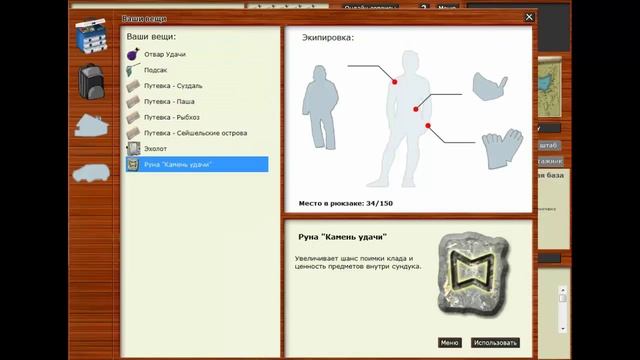640x360 pixels.
Task: Click the Подсак landing net icon
Action: (x=133, y=70)
